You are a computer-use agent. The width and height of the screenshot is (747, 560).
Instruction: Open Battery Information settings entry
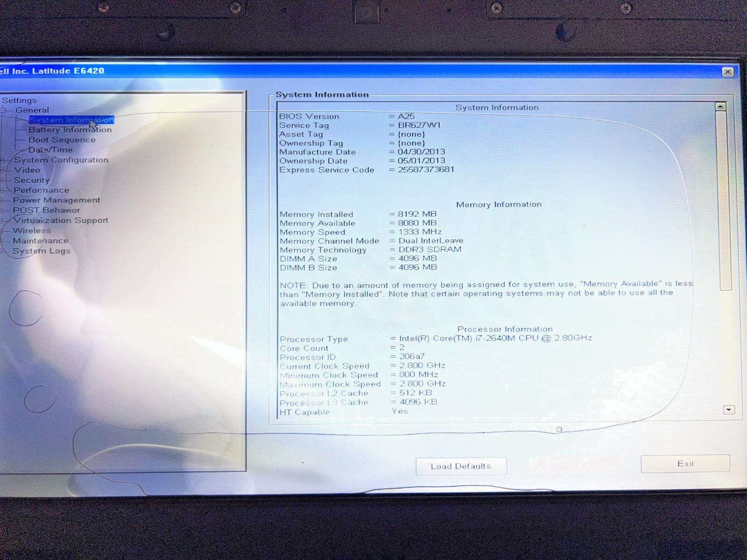(70, 130)
